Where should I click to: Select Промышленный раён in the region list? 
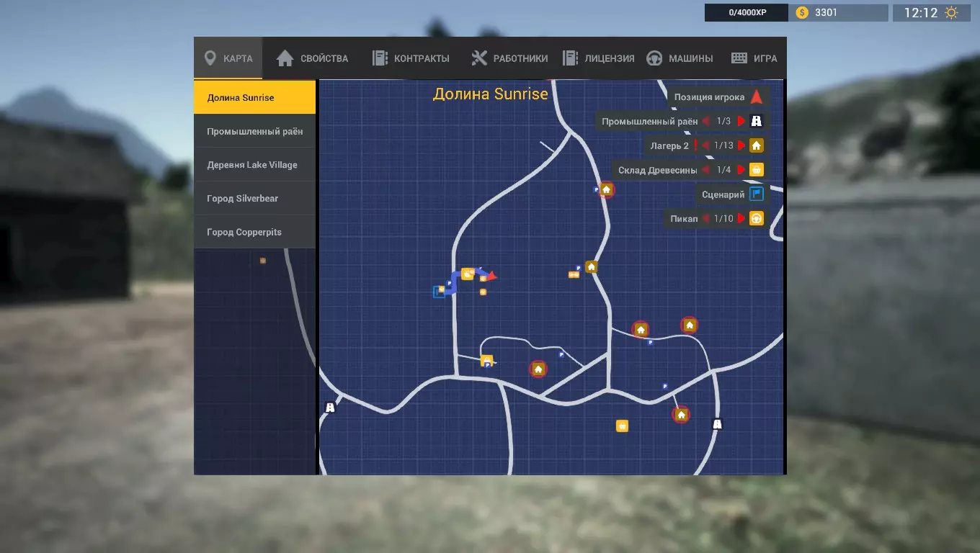point(255,131)
